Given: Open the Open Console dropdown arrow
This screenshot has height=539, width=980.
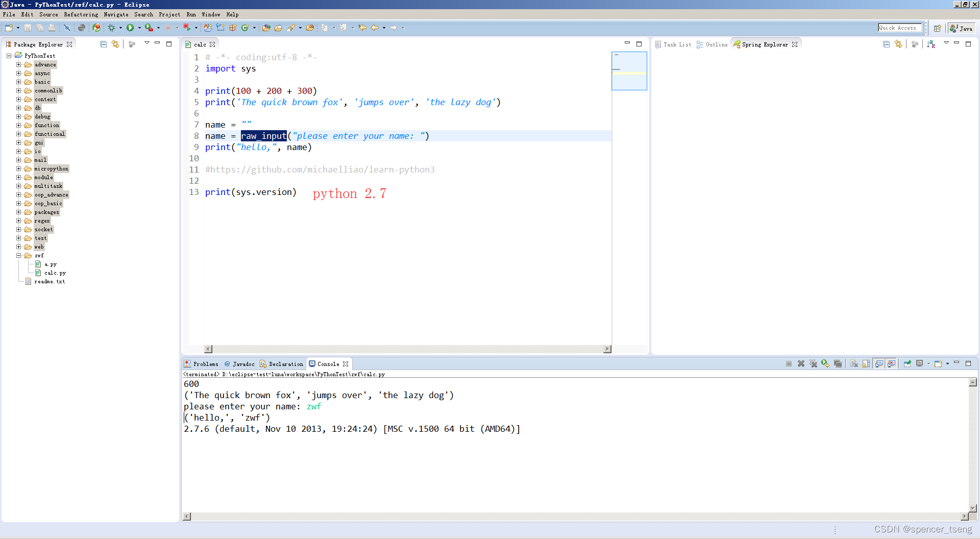Looking at the screenshot, I should 947,363.
